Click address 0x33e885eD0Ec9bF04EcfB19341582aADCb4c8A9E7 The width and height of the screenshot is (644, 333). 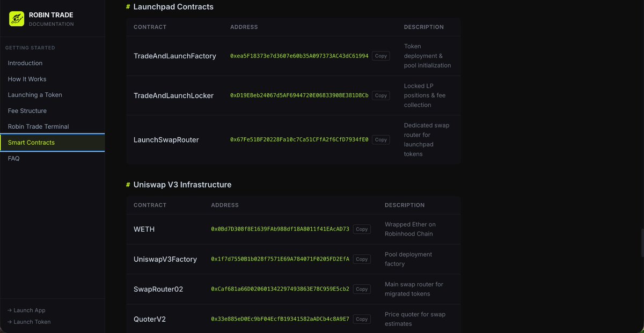click(280, 319)
